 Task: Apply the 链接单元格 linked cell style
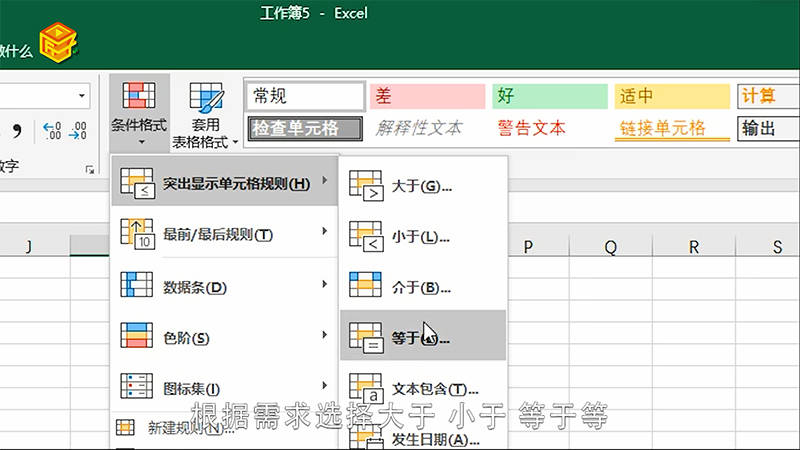click(671, 128)
